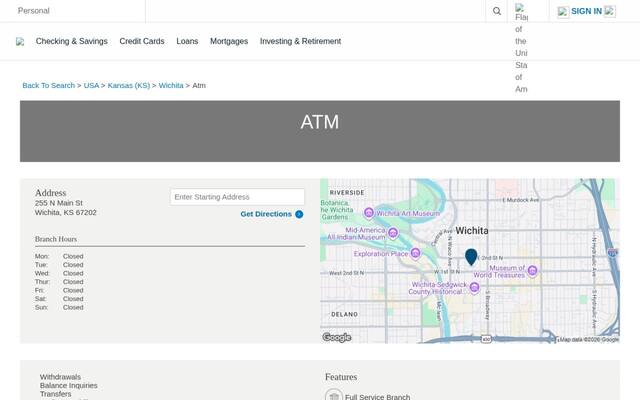Viewport: 640px width, 400px height.
Task: Click the Mon: Closed hours row
Action: point(59,256)
